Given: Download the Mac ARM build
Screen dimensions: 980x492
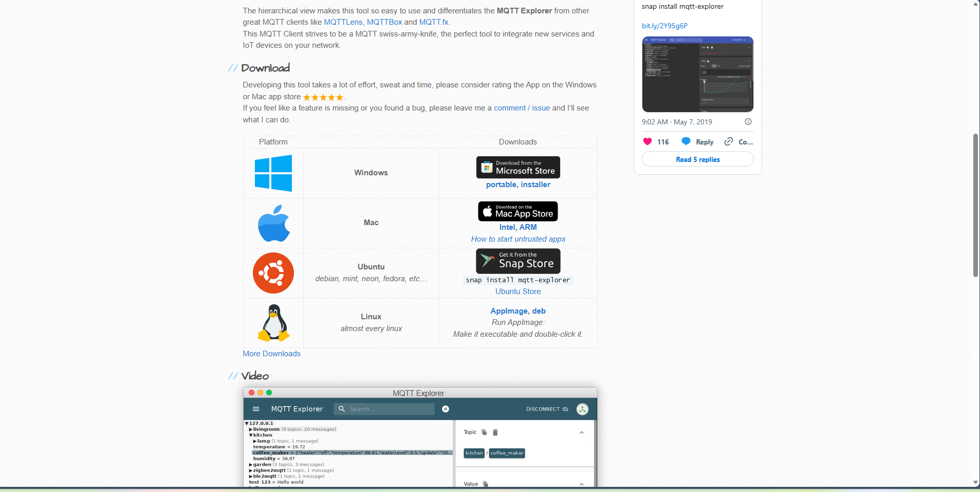Looking at the screenshot, I should 528,227.
